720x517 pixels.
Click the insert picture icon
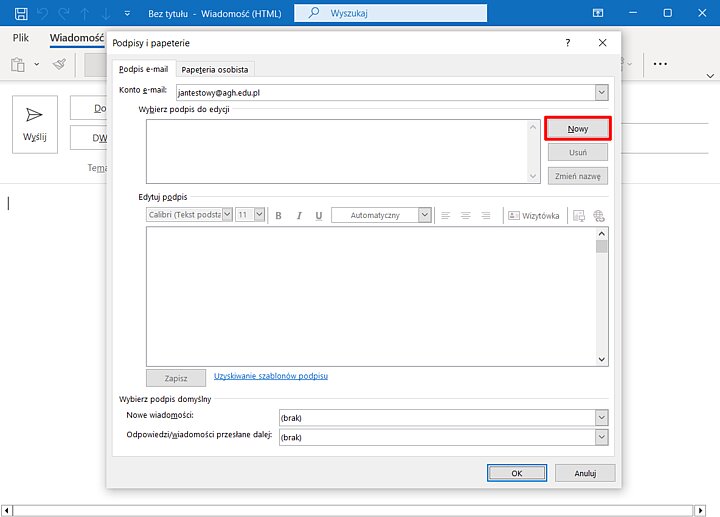click(x=579, y=216)
